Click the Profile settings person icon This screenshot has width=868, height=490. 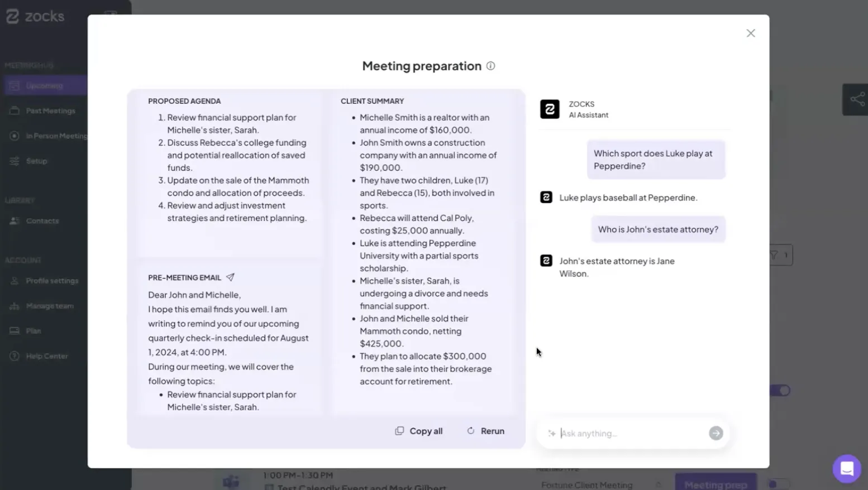(x=15, y=281)
